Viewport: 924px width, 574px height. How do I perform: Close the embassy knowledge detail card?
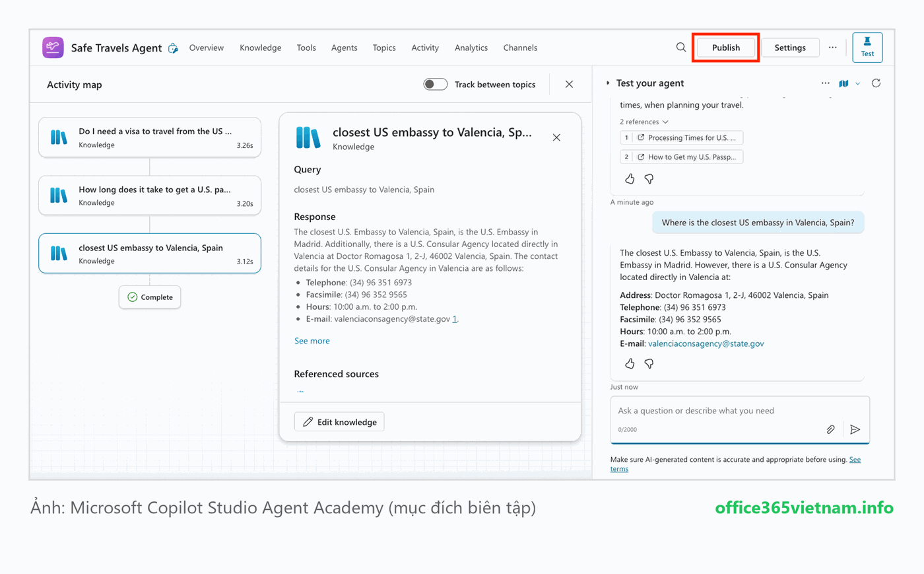coord(556,137)
